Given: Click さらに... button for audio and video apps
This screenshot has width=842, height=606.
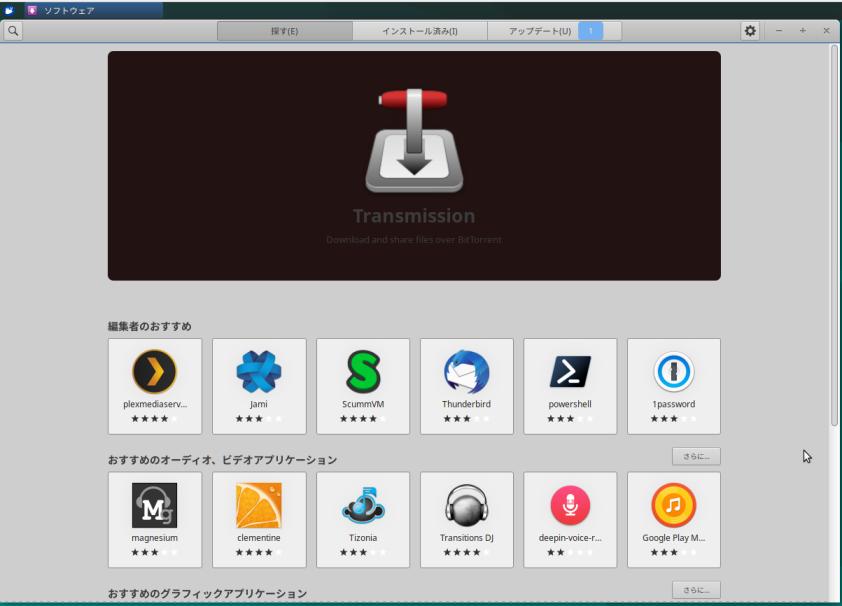Looking at the screenshot, I should [x=696, y=456].
